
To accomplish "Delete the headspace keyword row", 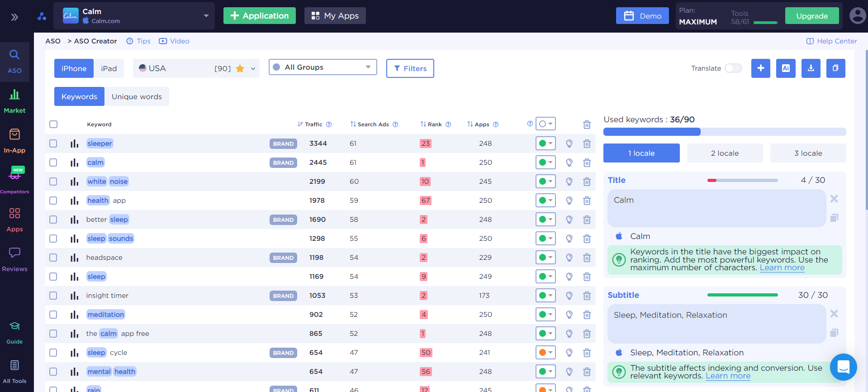I will tap(587, 258).
